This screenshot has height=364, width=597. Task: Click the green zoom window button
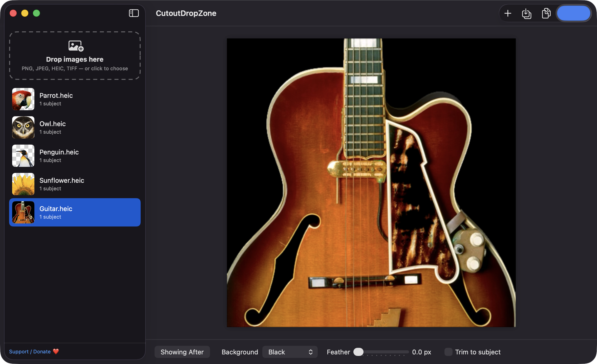[x=36, y=13]
